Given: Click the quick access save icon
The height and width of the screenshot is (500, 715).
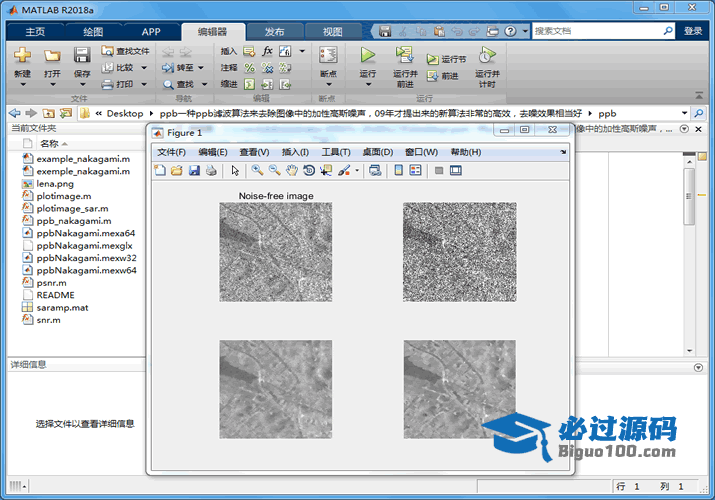Looking at the screenshot, I should [385, 31].
